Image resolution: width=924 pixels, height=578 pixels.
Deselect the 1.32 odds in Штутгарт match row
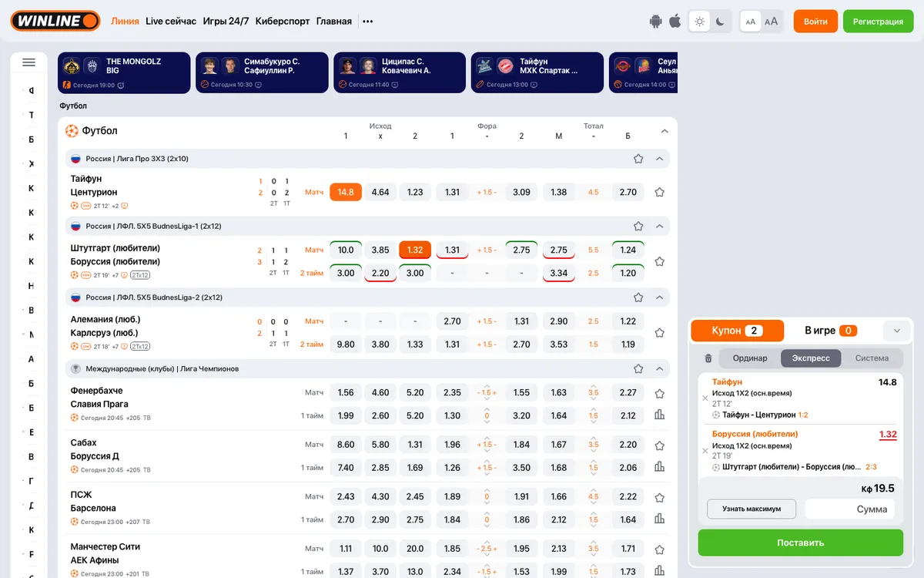coord(415,250)
